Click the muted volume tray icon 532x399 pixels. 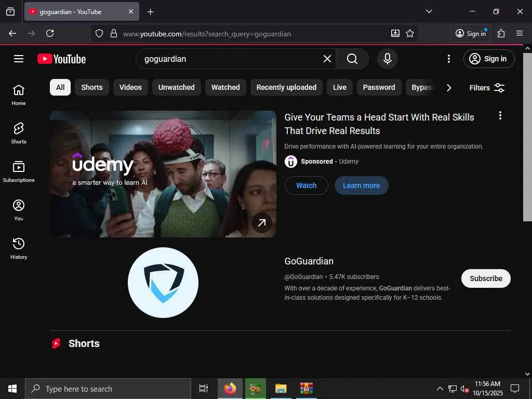[x=464, y=389]
